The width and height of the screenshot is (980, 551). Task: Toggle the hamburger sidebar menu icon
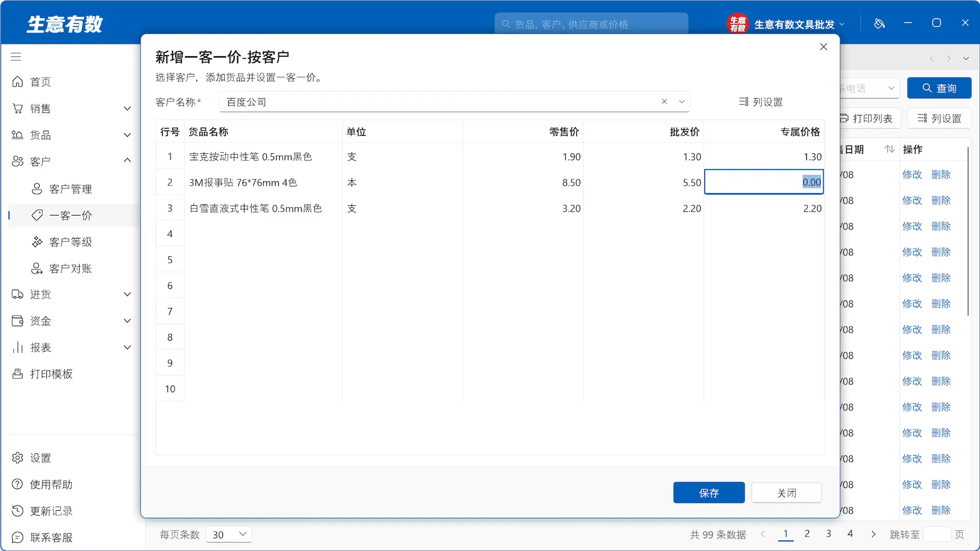click(x=16, y=57)
